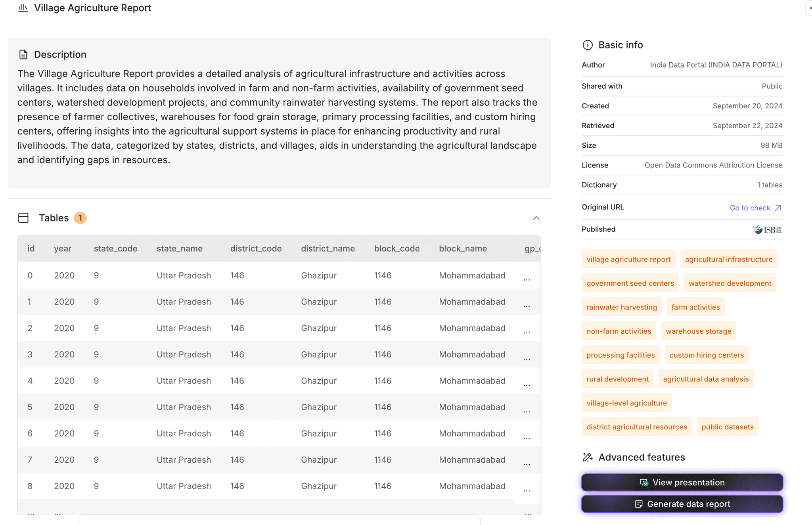
Task: Click the tables count badge showing 1
Action: click(80, 218)
